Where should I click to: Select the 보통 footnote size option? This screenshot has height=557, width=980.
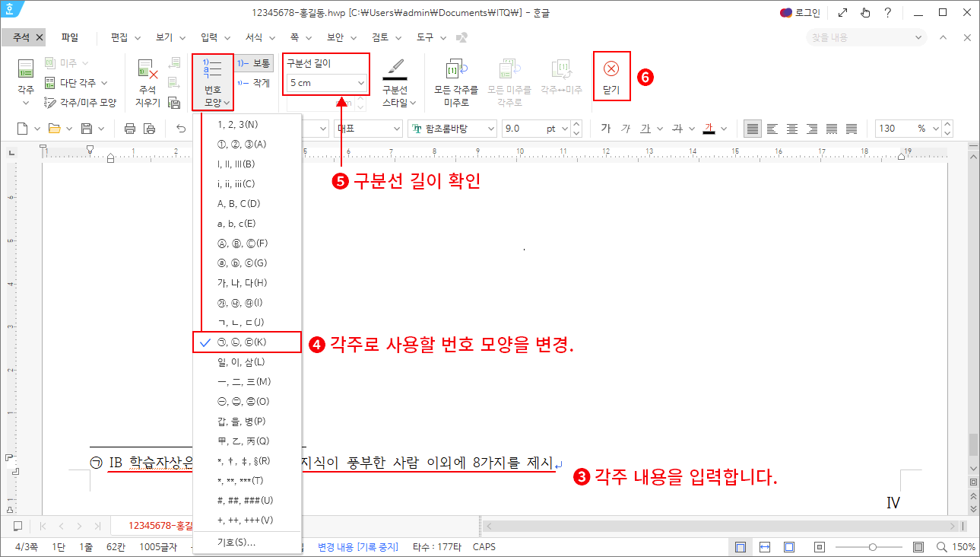pos(255,62)
